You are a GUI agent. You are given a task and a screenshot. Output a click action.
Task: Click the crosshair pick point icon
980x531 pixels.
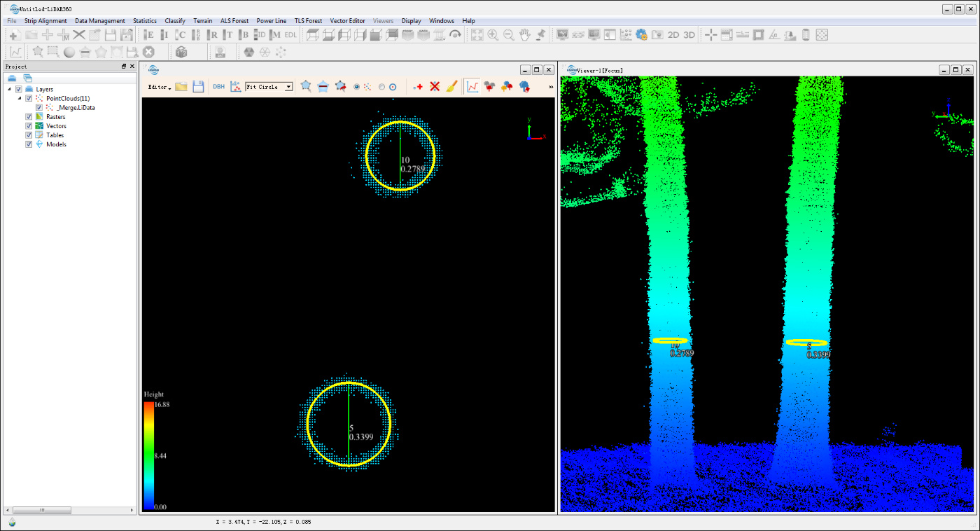click(x=710, y=34)
